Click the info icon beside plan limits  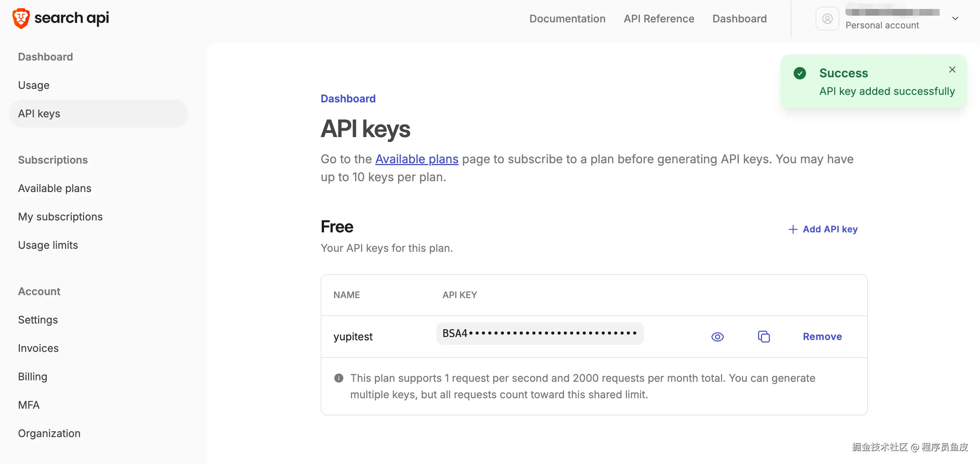[339, 378]
